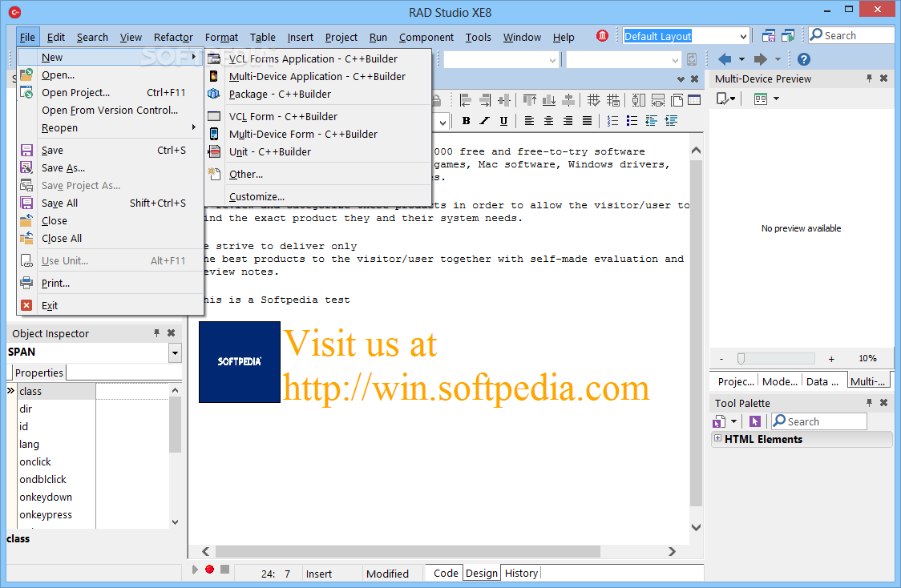Viewport: 901px width, 588px height.
Task: Click the zoom out minus button
Action: [721, 359]
